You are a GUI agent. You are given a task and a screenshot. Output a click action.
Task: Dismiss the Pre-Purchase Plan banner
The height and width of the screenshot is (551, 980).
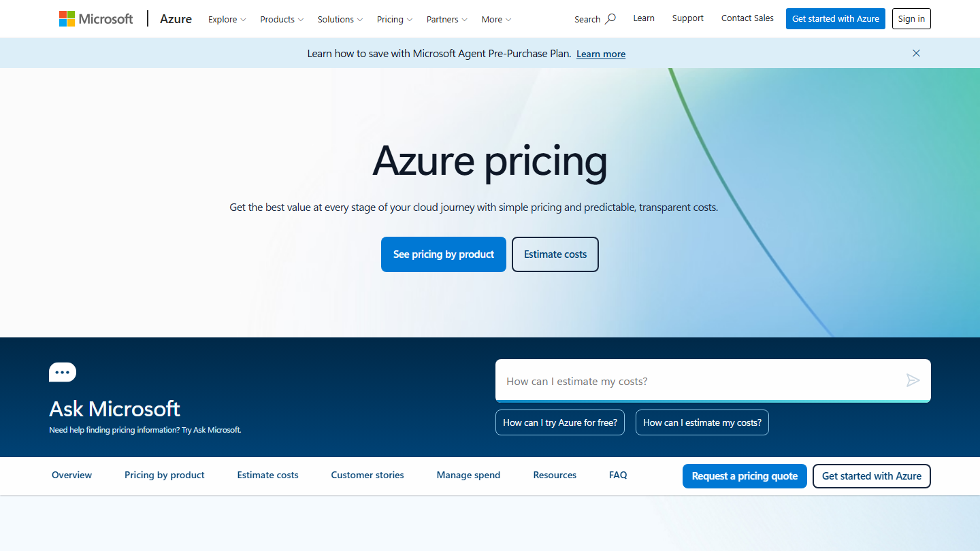click(x=916, y=53)
